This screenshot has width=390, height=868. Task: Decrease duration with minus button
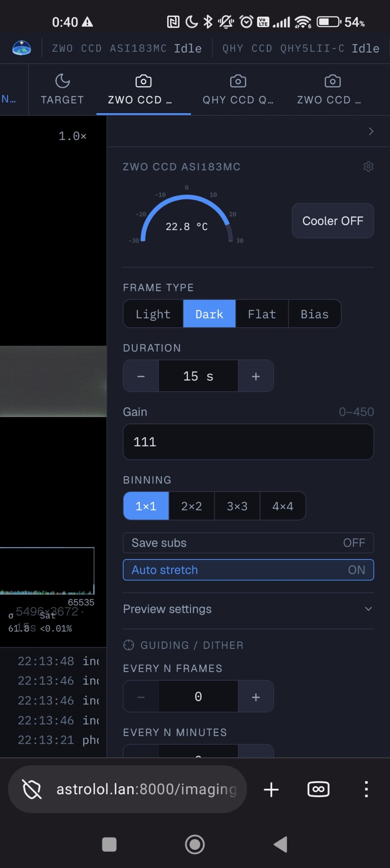point(141,376)
